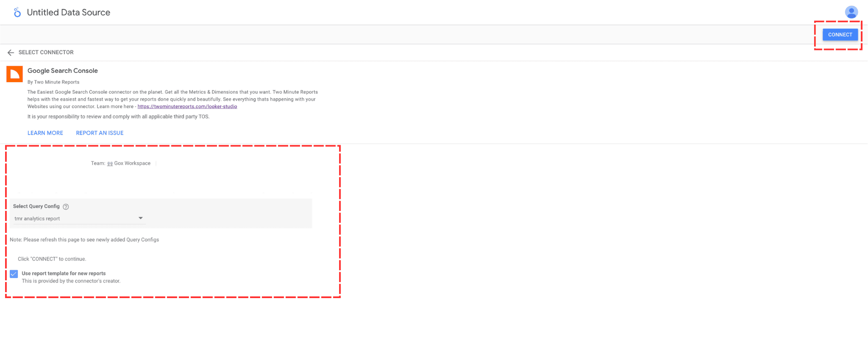Click the Looker Studio logo icon
This screenshot has height=354, width=868.
pyautogui.click(x=17, y=13)
